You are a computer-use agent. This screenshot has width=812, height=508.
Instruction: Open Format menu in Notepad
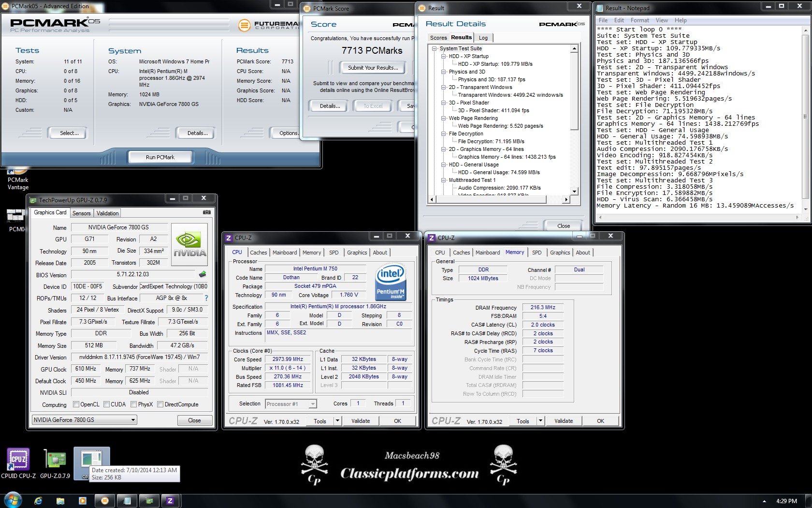[x=640, y=20]
